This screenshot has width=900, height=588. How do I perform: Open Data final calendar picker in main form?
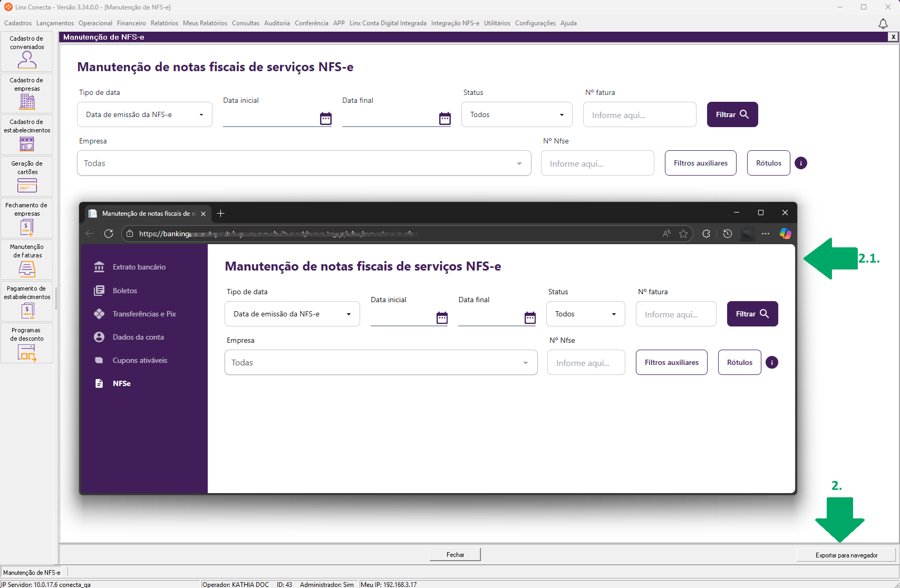(445, 119)
